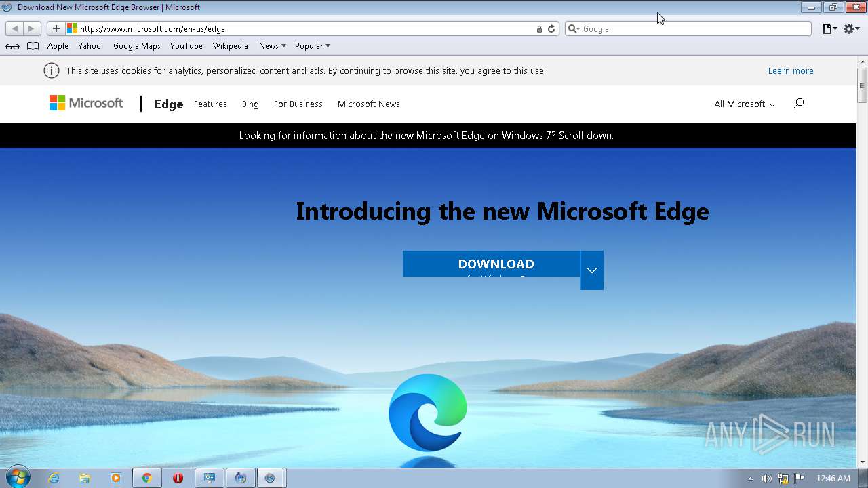This screenshot has height=488, width=868.
Task: Expand the download options chevron
Action: coord(592,270)
